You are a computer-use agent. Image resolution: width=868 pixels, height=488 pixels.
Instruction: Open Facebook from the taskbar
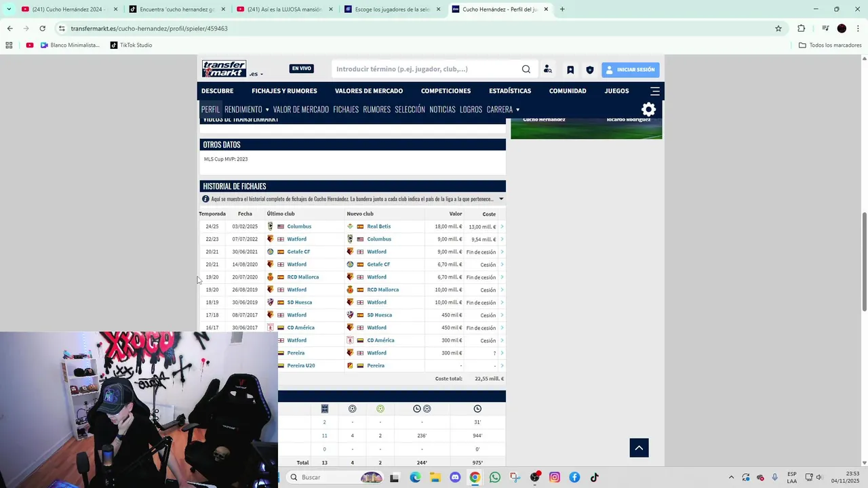point(574,477)
